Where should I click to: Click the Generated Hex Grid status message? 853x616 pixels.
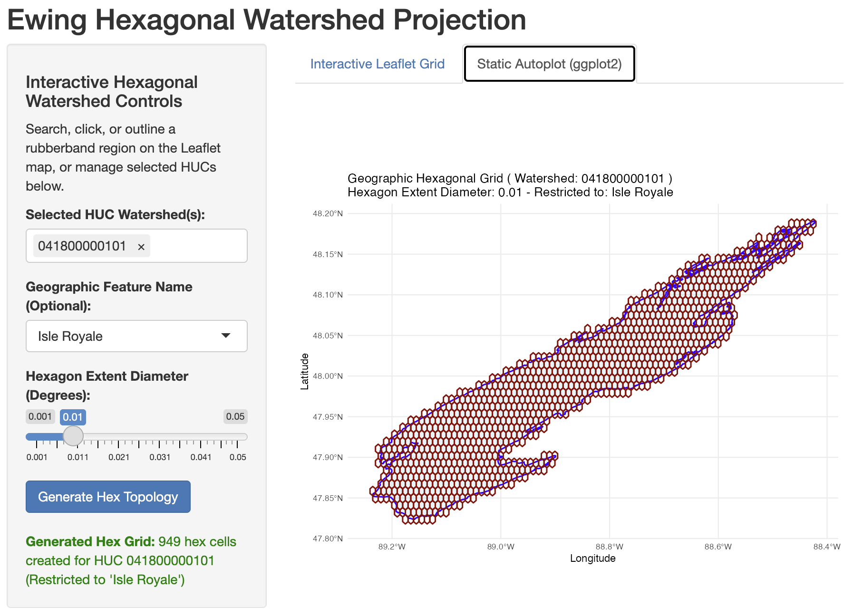pos(131,561)
